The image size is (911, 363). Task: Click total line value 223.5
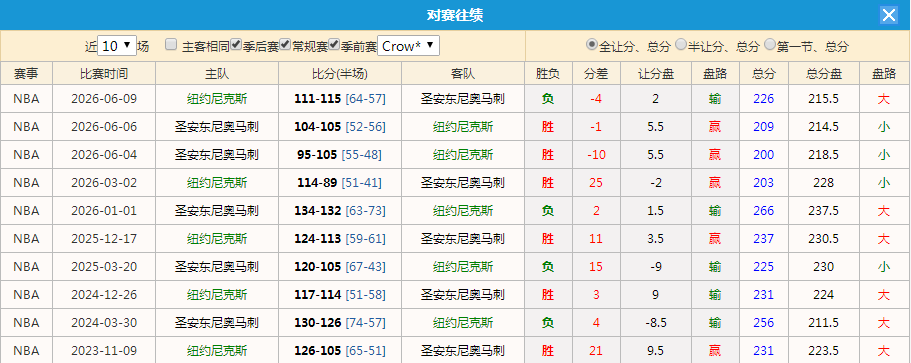[x=824, y=351]
